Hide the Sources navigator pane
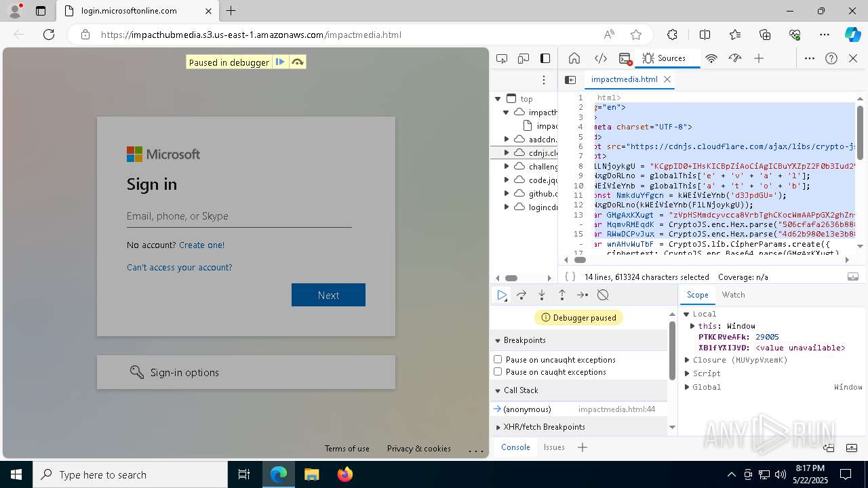The height and width of the screenshot is (488, 868). (570, 79)
